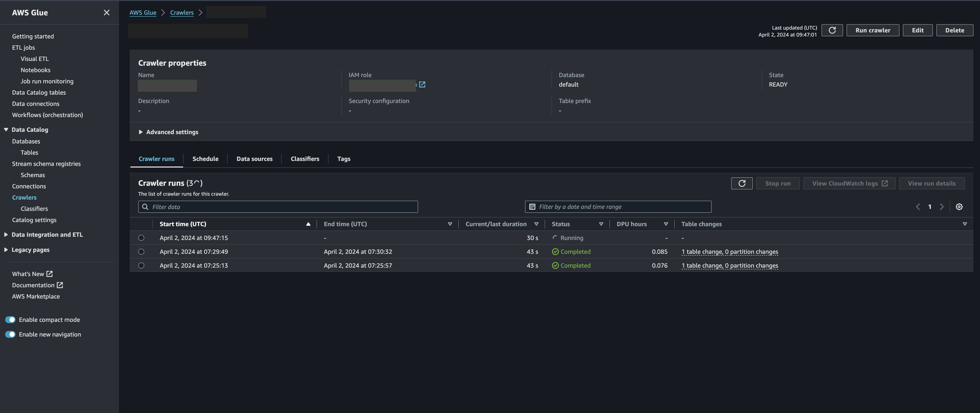
Task: Open the Tags tab
Action: tap(344, 159)
